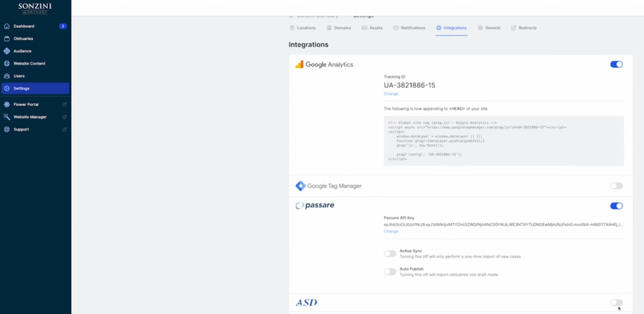This screenshot has height=314, width=644.
Task: Click the Sonzini Mortuary logo
Action: pos(35,8)
